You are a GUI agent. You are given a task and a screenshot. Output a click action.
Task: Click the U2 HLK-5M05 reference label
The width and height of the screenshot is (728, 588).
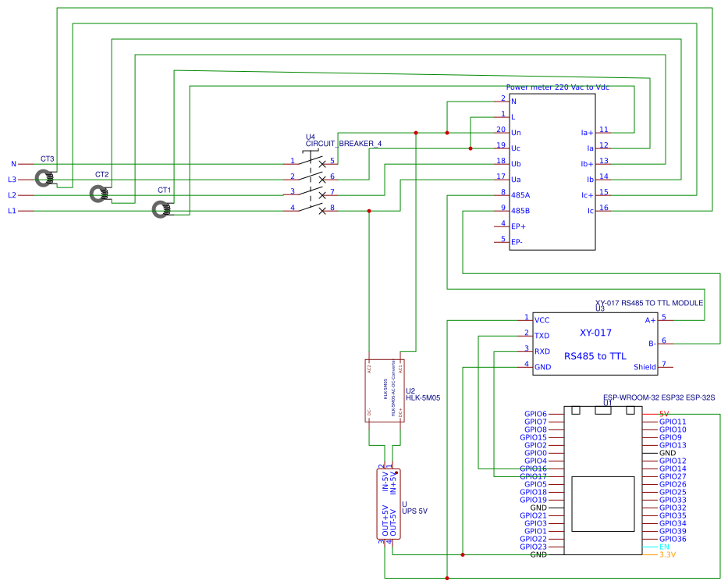(x=423, y=394)
